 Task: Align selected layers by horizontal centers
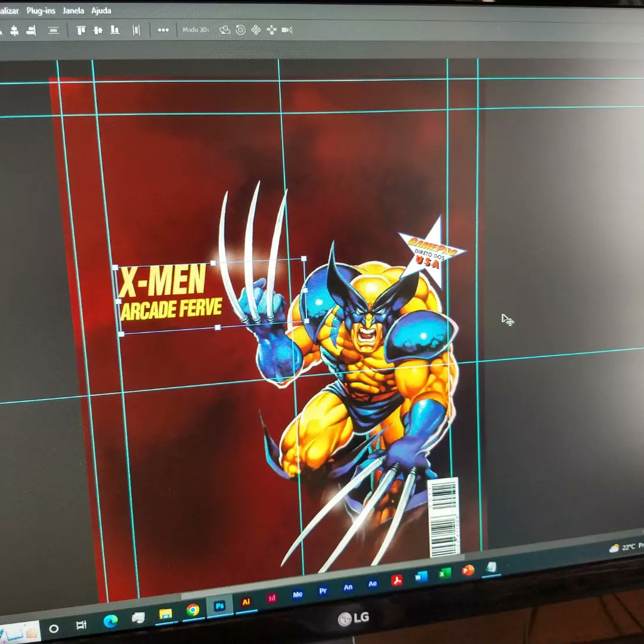pyautogui.click(x=14, y=31)
